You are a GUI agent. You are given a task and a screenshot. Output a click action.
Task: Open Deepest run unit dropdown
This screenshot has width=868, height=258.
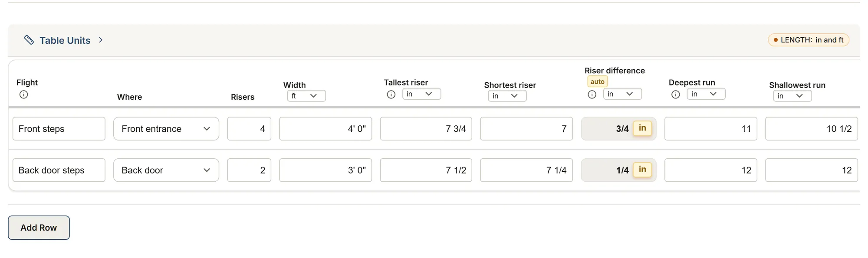(x=706, y=94)
